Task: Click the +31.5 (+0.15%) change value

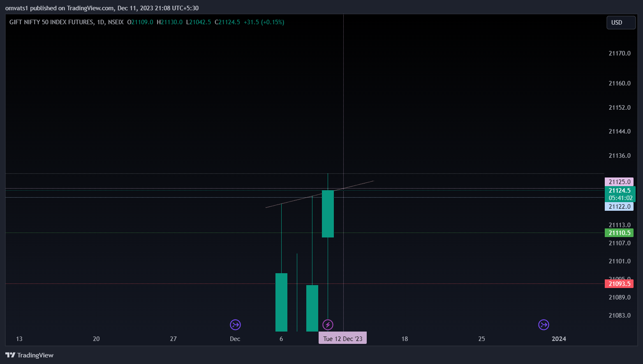Action: click(264, 22)
